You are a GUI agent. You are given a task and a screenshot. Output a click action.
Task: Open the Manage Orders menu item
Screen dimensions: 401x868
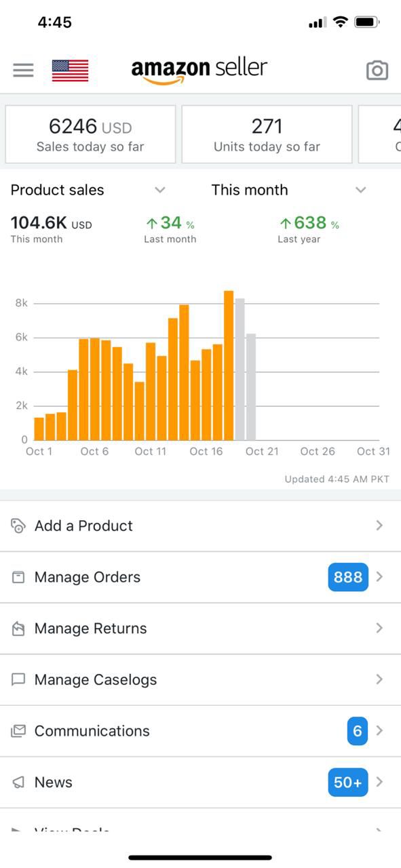coord(200,577)
